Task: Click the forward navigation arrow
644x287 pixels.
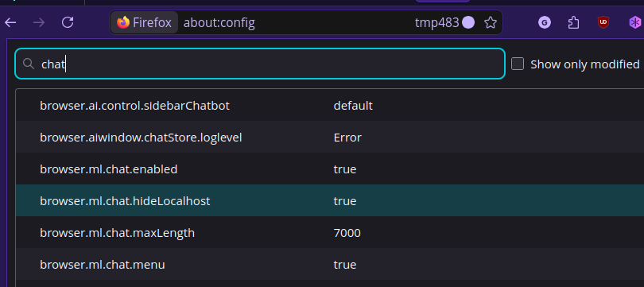Action: click(x=39, y=22)
